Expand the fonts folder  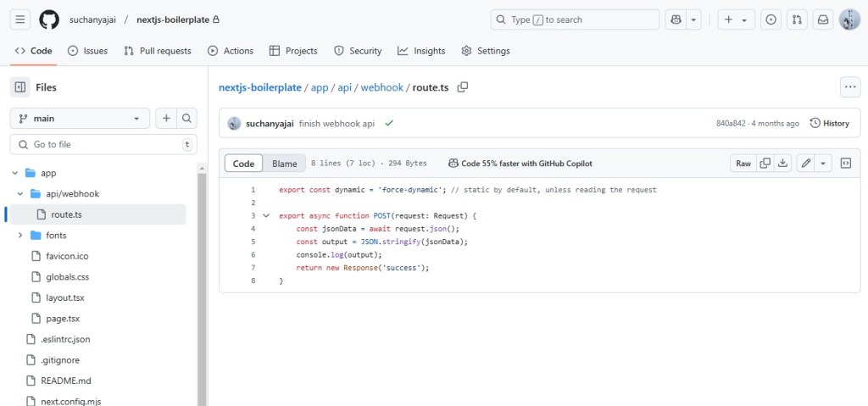pos(19,236)
